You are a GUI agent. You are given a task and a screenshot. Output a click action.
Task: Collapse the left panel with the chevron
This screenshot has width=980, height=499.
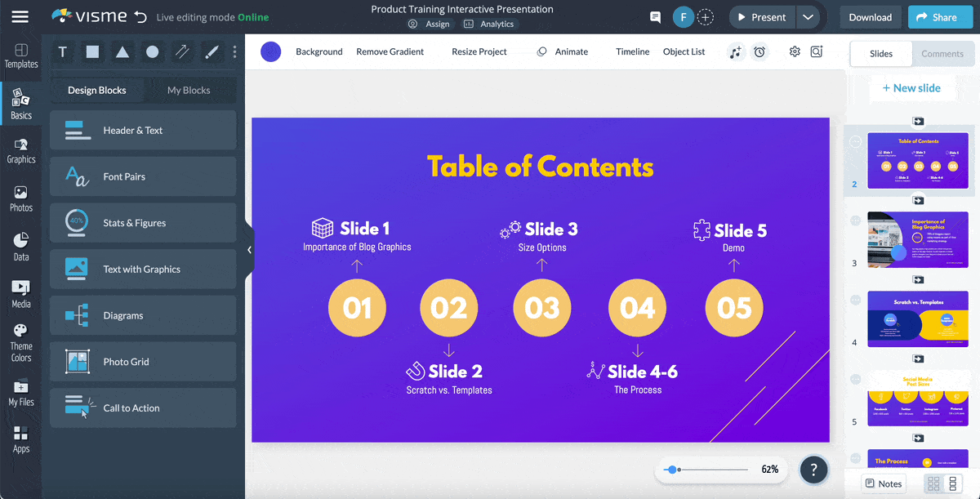[x=247, y=250]
